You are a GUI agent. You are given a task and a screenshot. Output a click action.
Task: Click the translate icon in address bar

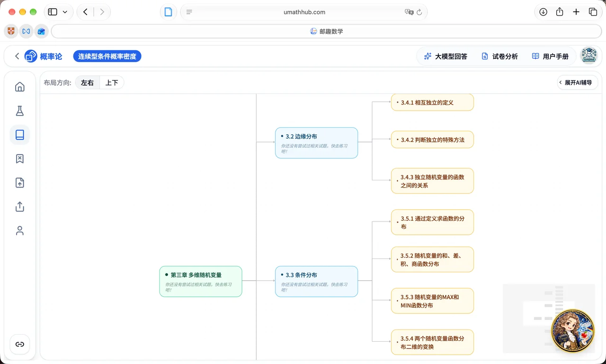point(409,12)
